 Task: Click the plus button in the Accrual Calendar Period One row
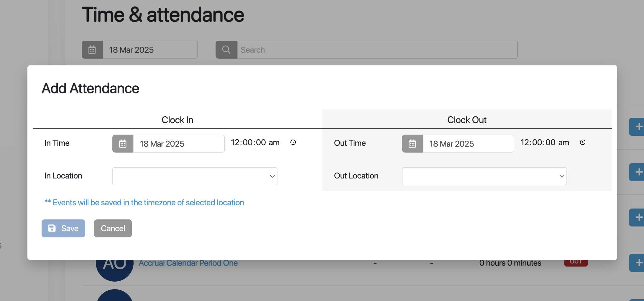(x=637, y=263)
